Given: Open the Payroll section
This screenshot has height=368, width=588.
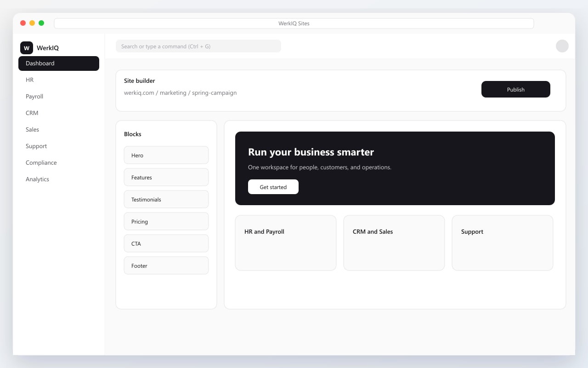Looking at the screenshot, I should pos(59,97).
